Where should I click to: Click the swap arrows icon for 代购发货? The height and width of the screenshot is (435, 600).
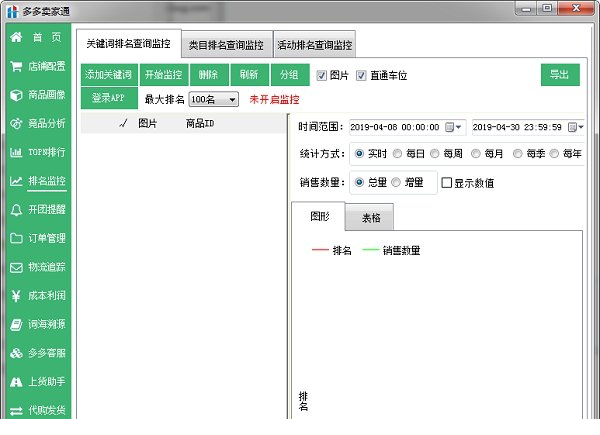pos(16,411)
